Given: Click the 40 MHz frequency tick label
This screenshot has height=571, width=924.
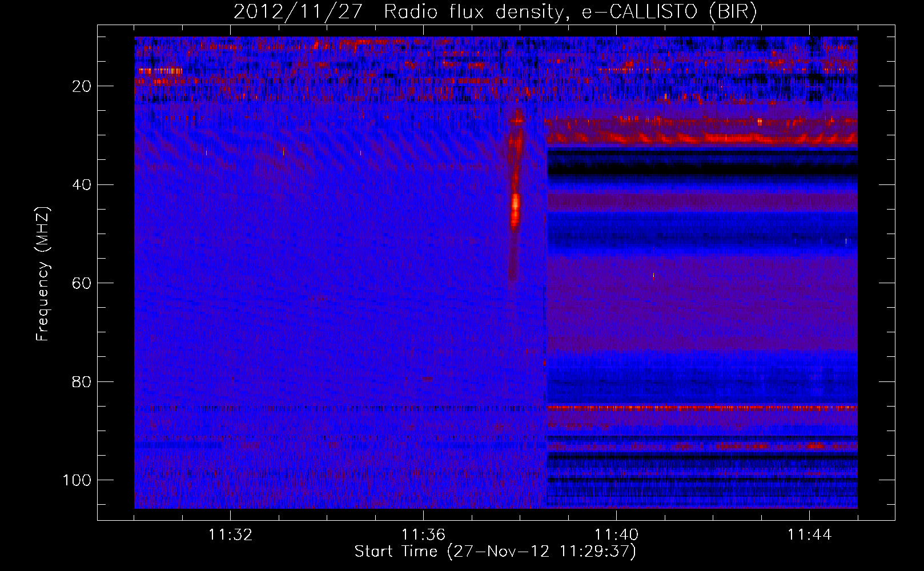Looking at the screenshot, I should pos(82,185).
